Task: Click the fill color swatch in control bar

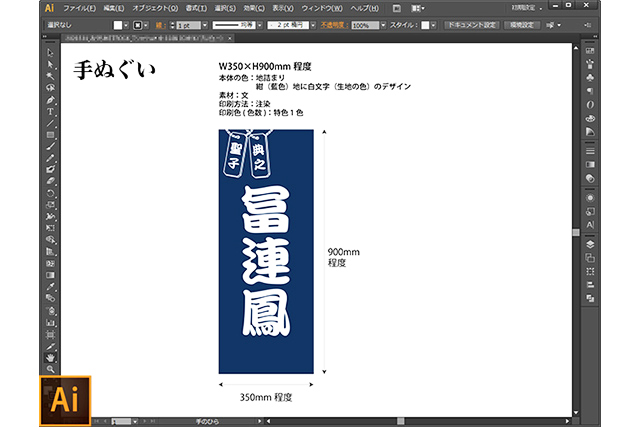Action: tap(119, 24)
